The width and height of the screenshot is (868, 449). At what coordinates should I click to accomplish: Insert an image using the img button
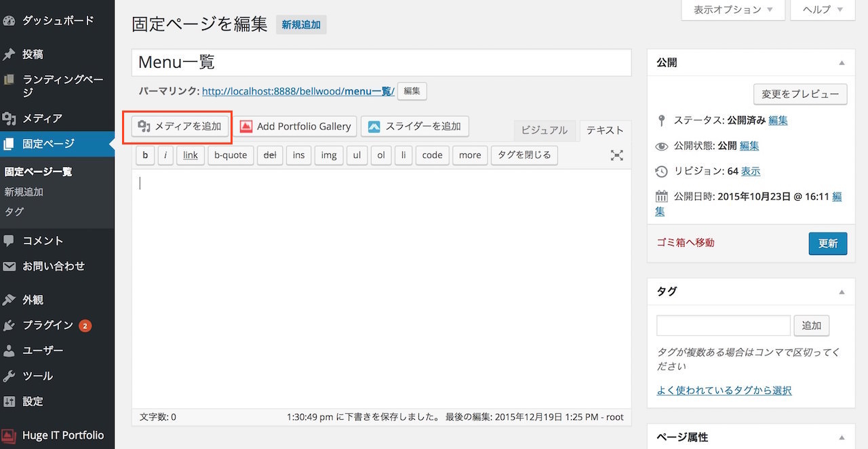point(328,155)
